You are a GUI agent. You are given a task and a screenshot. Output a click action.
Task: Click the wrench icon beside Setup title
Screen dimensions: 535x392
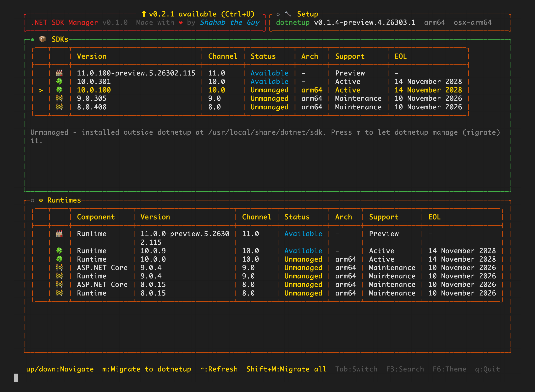pyautogui.click(x=288, y=14)
